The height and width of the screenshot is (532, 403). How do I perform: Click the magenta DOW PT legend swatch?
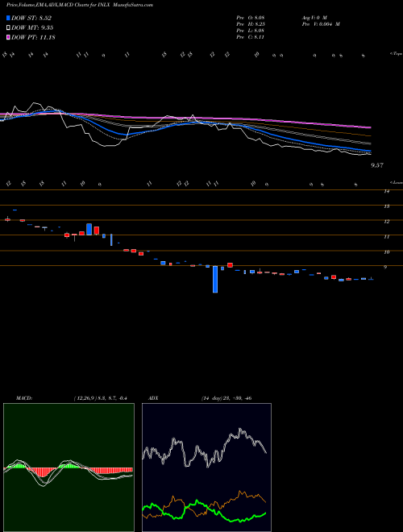[8, 37]
